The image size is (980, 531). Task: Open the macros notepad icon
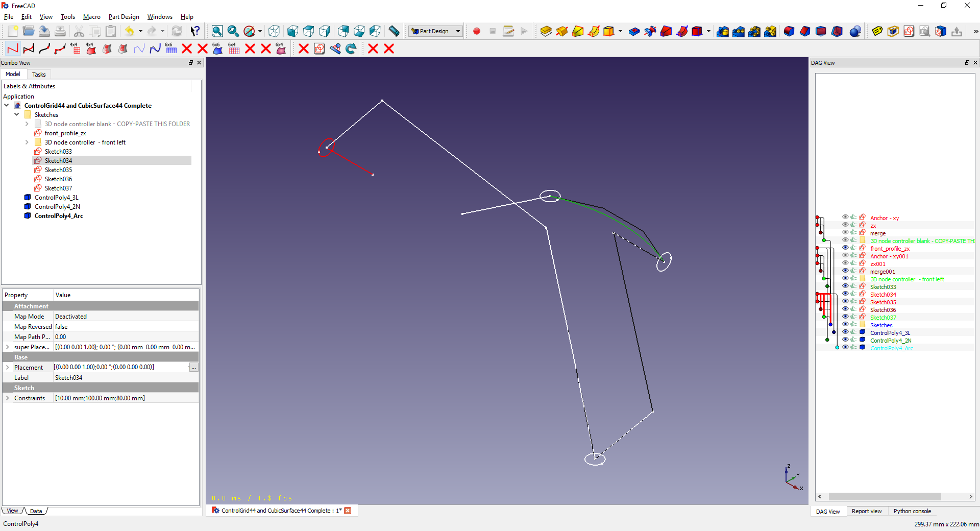coord(508,31)
